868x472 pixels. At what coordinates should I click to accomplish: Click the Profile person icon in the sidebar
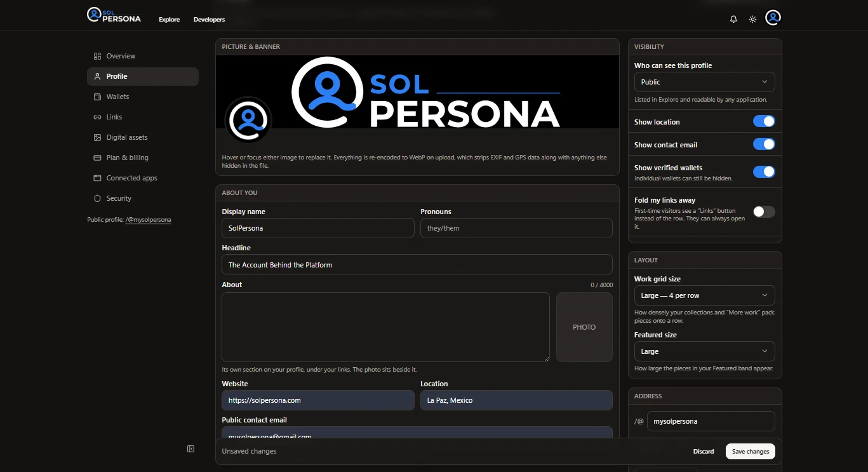[x=97, y=76]
